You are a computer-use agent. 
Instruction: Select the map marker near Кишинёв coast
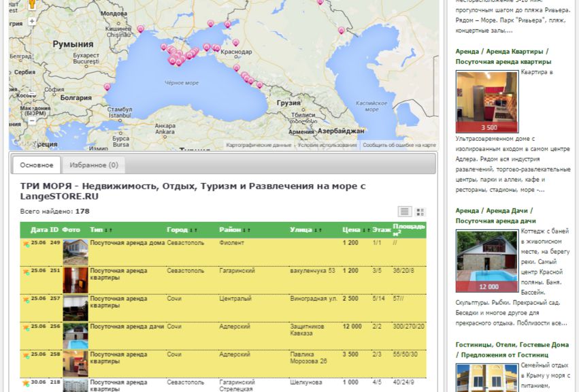141,29
